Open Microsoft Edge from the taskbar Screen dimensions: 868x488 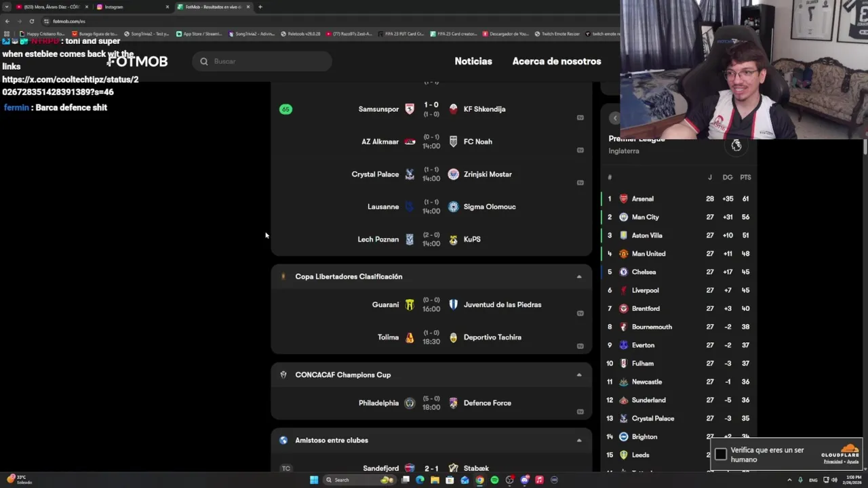point(420,480)
